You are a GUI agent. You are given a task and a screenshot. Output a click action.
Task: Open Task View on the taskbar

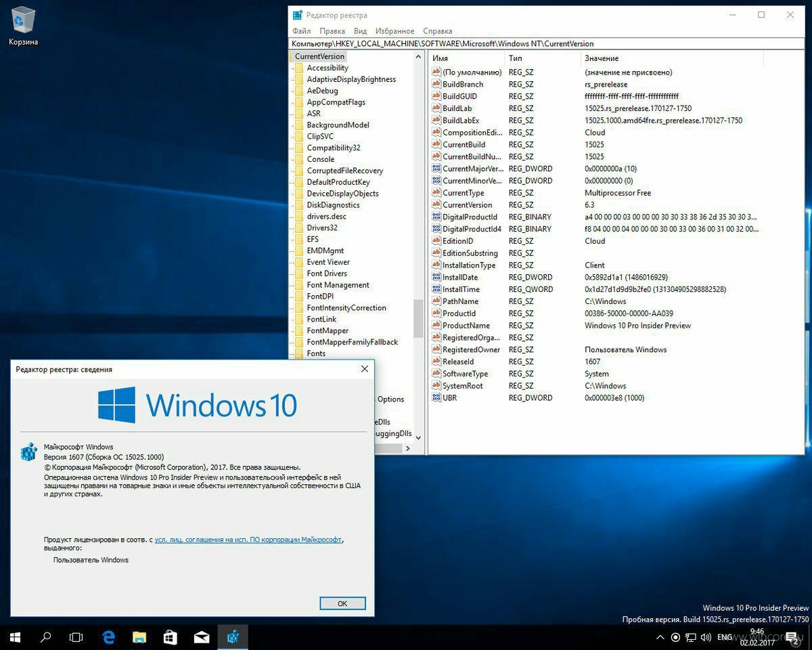tap(76, 637)
